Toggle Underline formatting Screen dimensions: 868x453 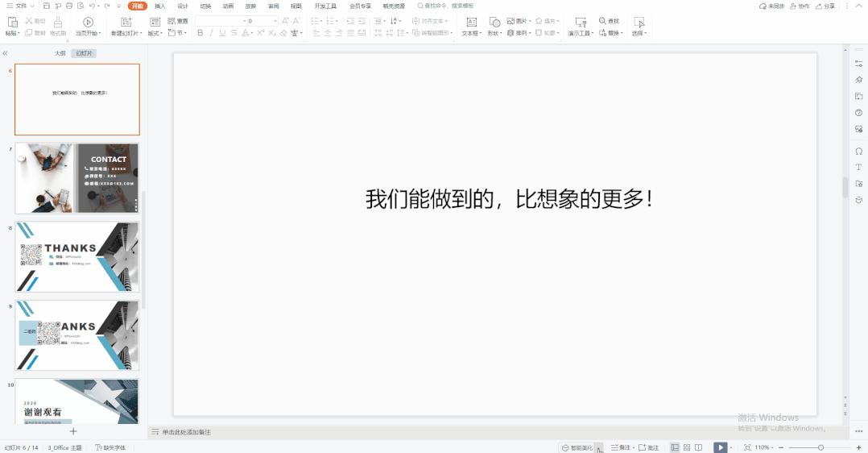tap(222, 33)
